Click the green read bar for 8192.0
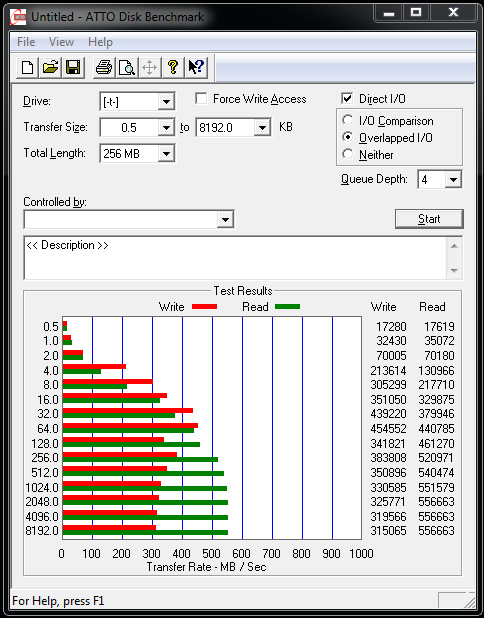Image resolution: width=484 pixels, height=618 pixels. click(x=145, y=532)
